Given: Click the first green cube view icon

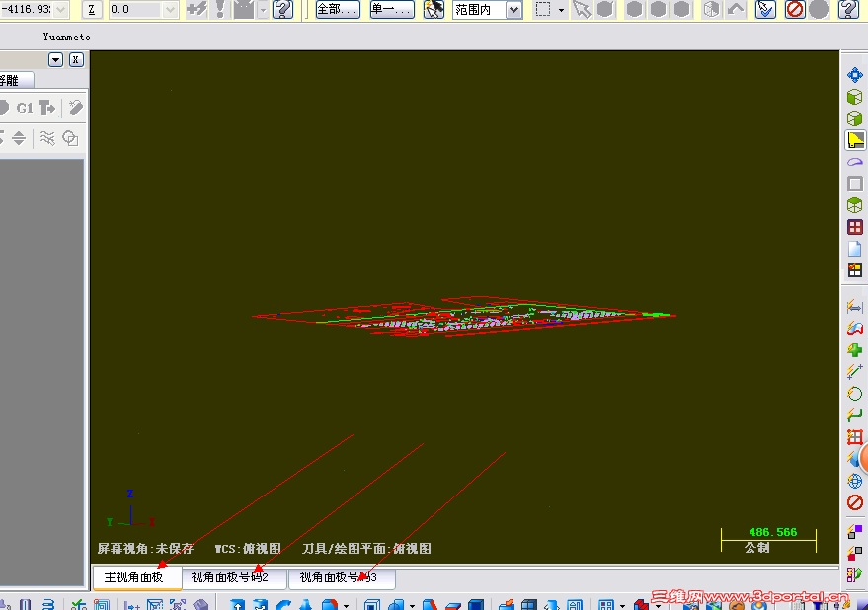Looking at the screenshot, I should pos(855,97).
